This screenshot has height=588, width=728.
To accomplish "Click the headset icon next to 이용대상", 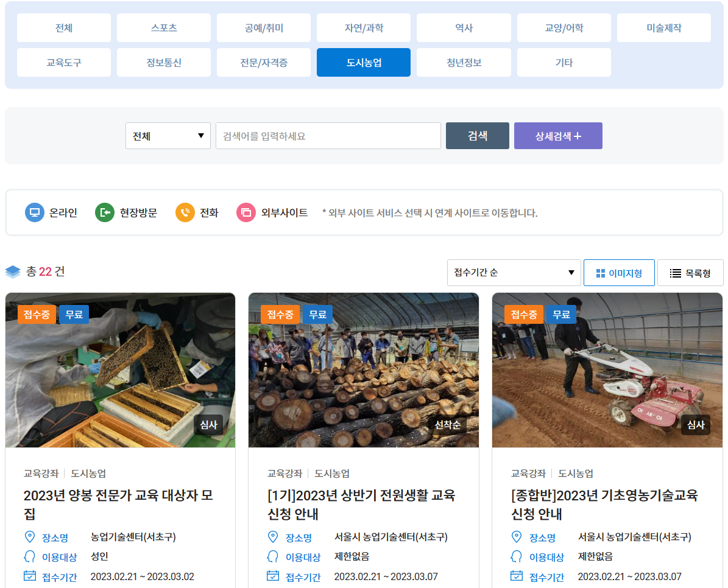I will click(x=30, y=556).
